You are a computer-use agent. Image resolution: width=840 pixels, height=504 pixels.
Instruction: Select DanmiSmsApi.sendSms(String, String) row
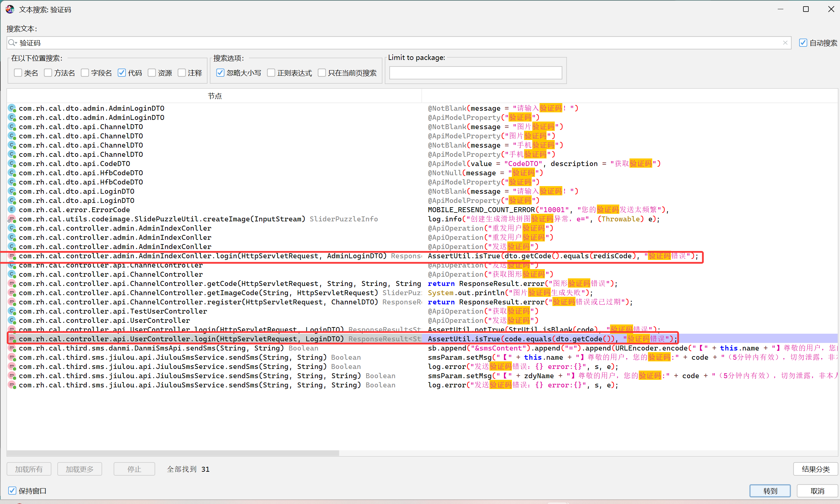(422, 349)
